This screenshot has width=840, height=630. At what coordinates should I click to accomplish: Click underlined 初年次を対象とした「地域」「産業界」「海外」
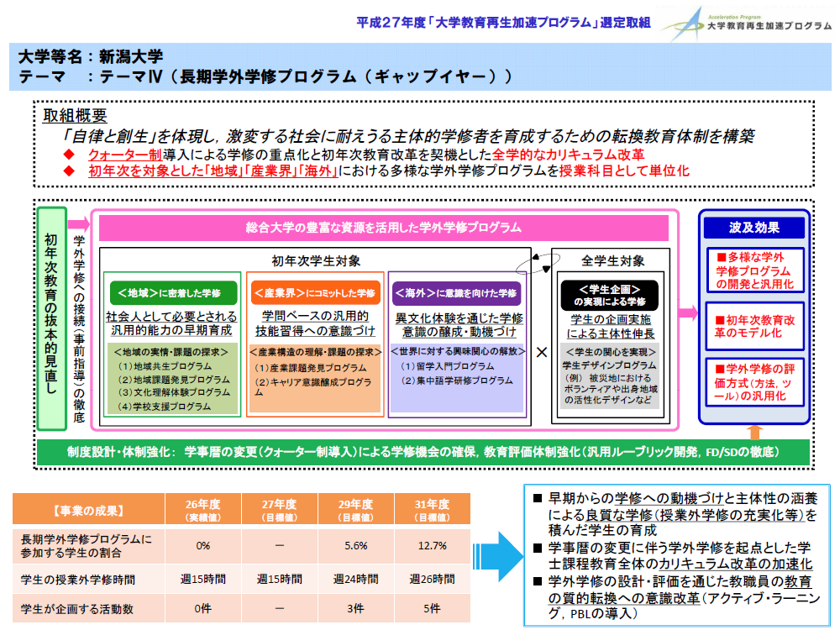click(x=213, y=171)
